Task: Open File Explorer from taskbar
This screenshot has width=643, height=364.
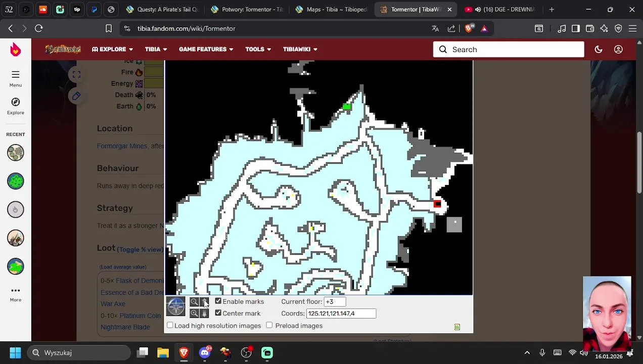Action: pyautogui.click(x=163, y=353)
